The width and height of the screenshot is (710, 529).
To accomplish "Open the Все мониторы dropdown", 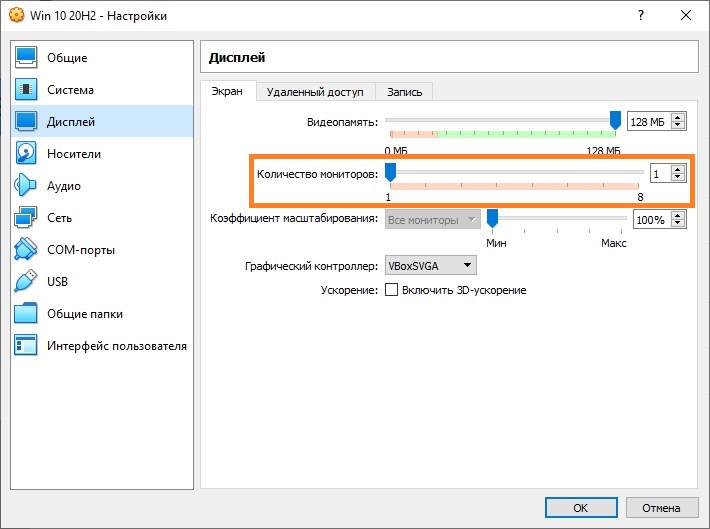I will [433, 219].
